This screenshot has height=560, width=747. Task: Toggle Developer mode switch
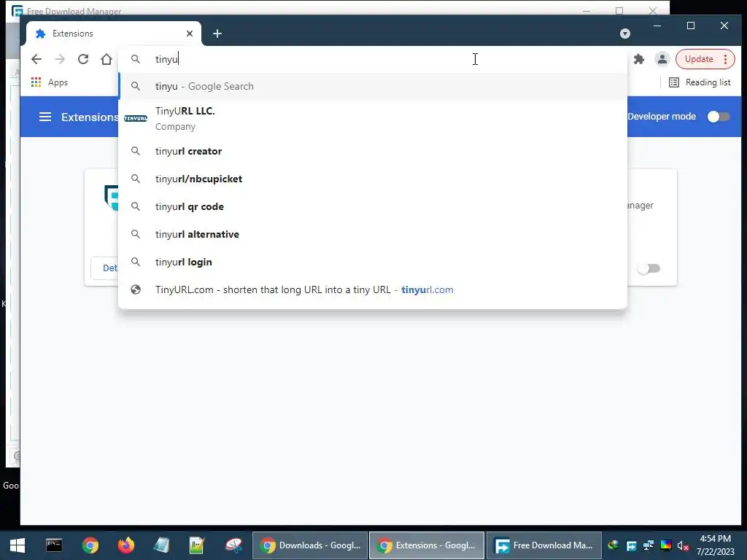pyautogui.click(x=719, y=117)
